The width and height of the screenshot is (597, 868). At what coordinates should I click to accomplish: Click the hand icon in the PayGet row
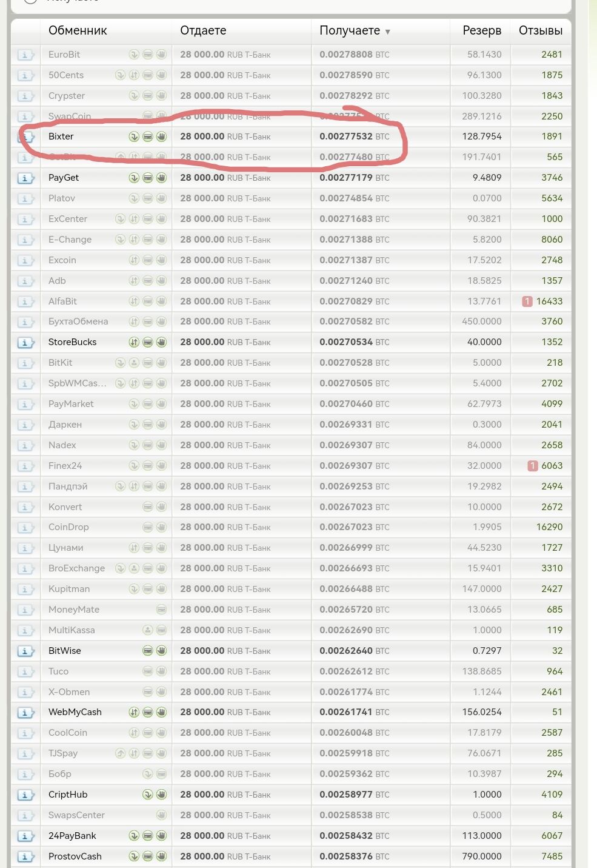click(161, 178)
